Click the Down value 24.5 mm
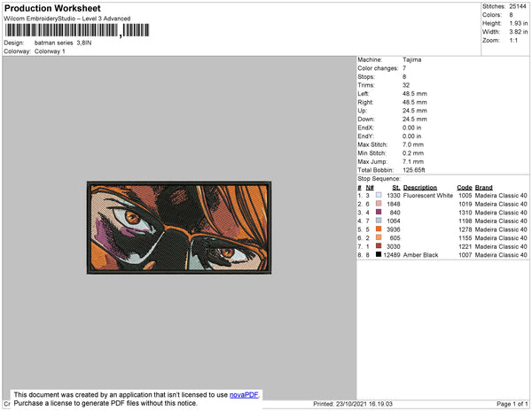The image size is (532, 411). click(415, 119)
